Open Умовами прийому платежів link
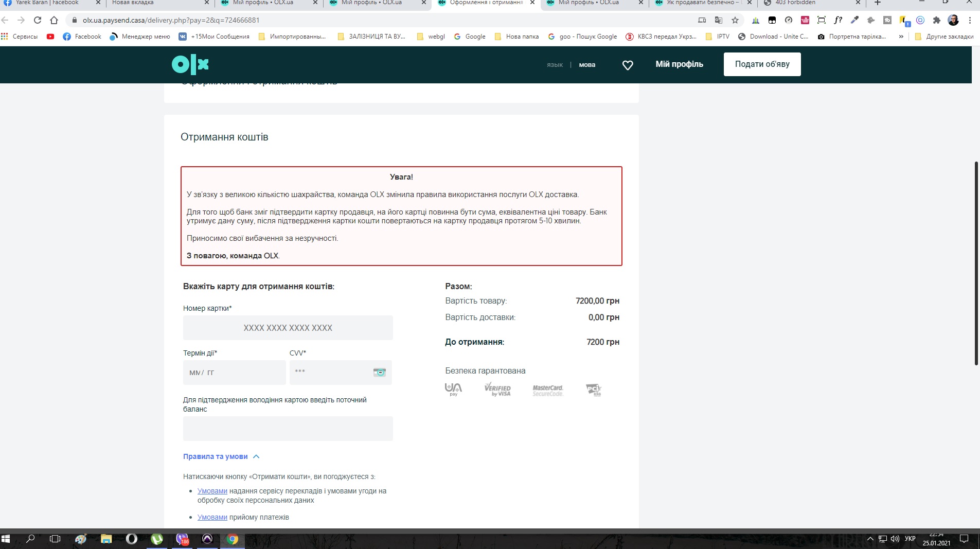This screenshot has width=980, height=549. click(x=212, y=518)
